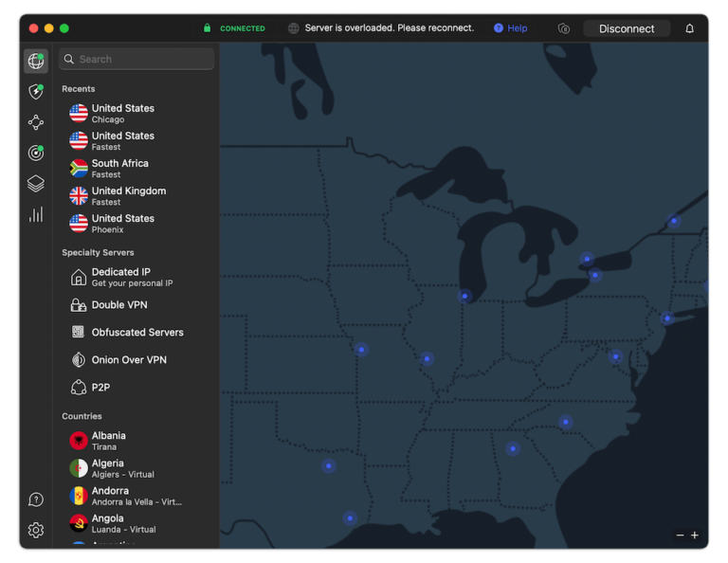This screenshot has width=728, height=563.
Task: Open the Meshnet sidebar icon
Action: [36, 122]
